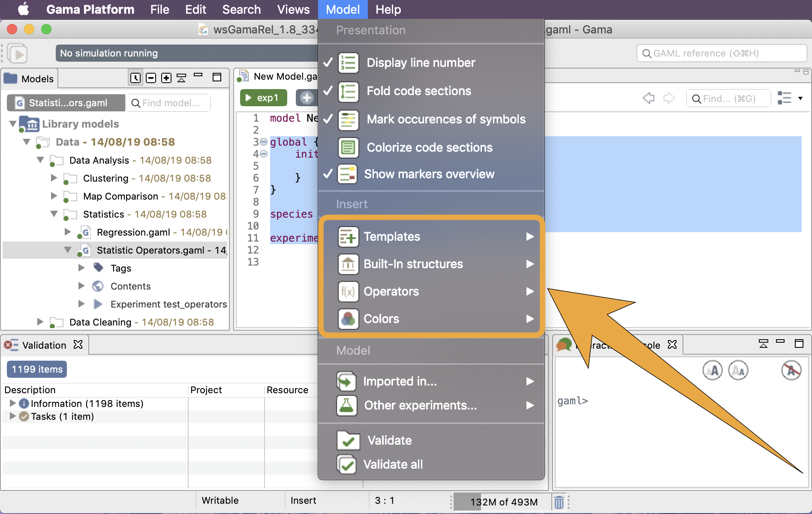Image resolution: width=812 pixels, height=514 pixels.
Task: Collapse the Library models tree node
Action: 13,124
